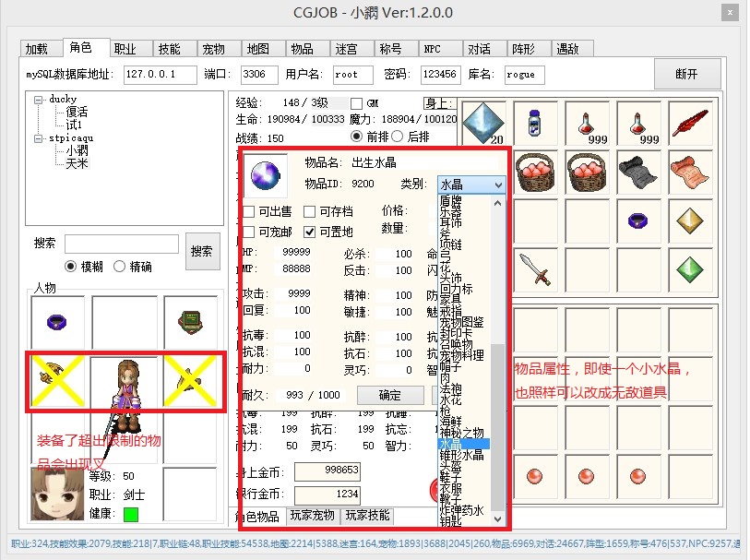The image size is (750, 560).
Task: Click the 断开 disconnect button
Action: [686, 74]
